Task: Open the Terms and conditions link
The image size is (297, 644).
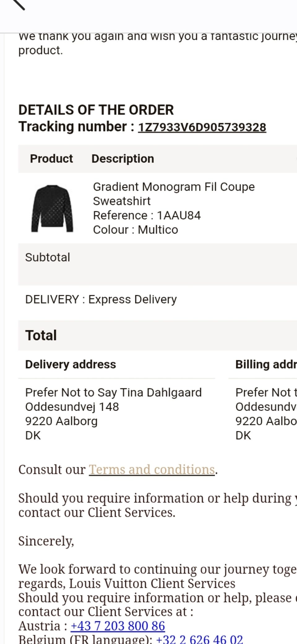Action: pos(152,470)
